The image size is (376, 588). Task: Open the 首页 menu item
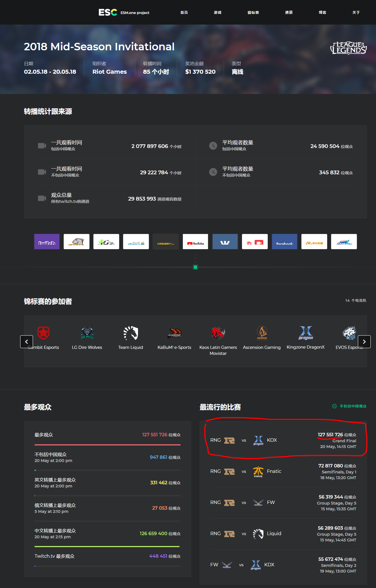pyautogui.click(x=184, y=13)
